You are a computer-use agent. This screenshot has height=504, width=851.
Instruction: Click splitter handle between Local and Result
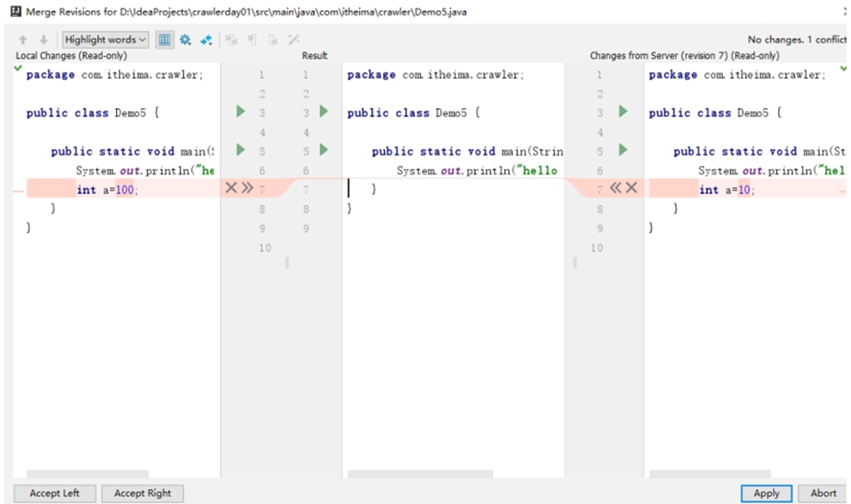(x=287, y=263)
